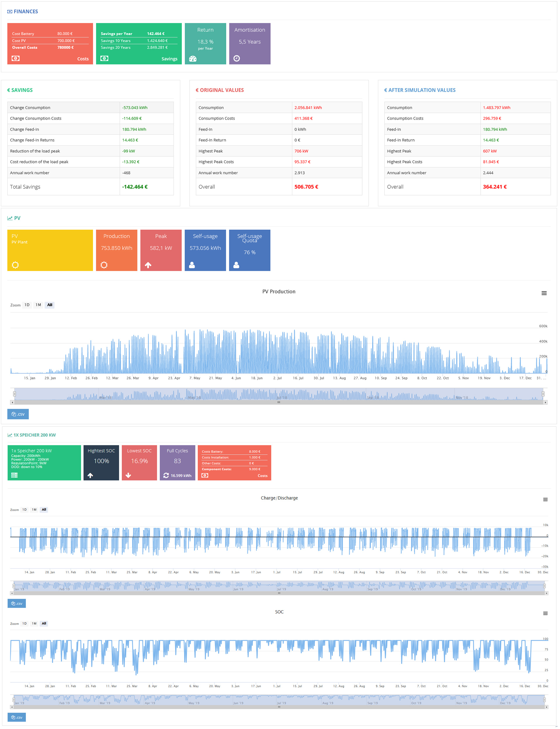The height and width of the screenshot is (729, 560).
Task: Click the clock icon in Amortisation card
Action: [237, 58]
